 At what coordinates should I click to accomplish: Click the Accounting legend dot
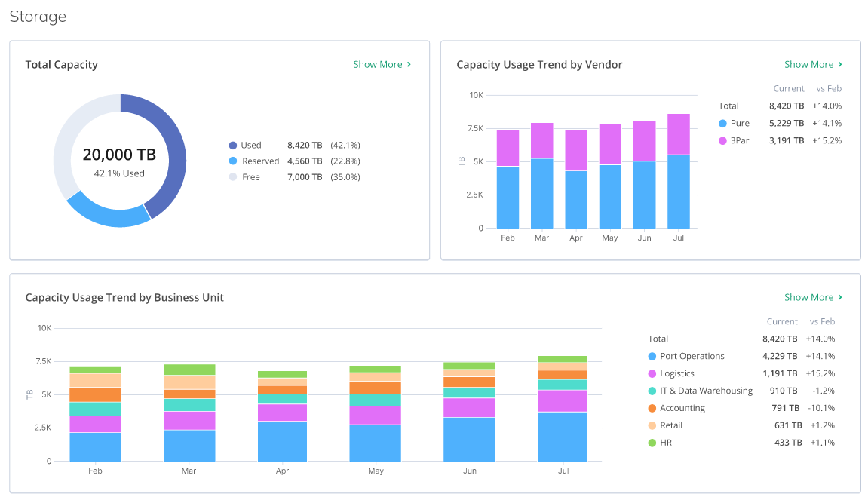tap(652, 408)
